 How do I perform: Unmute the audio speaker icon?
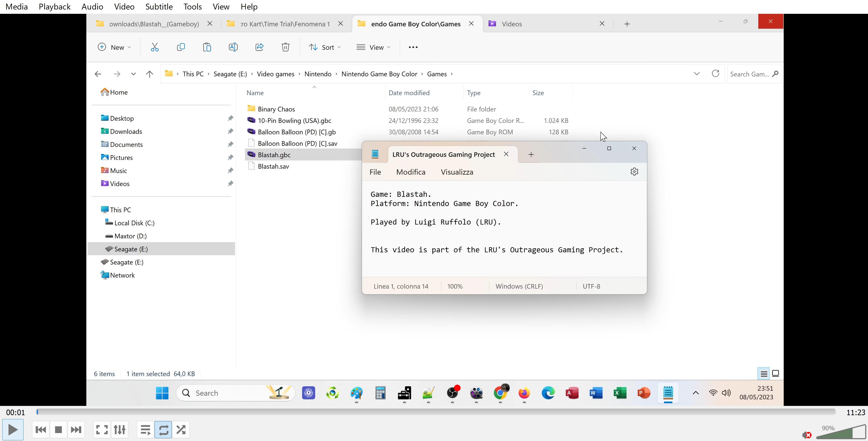[x=806, y=435]
